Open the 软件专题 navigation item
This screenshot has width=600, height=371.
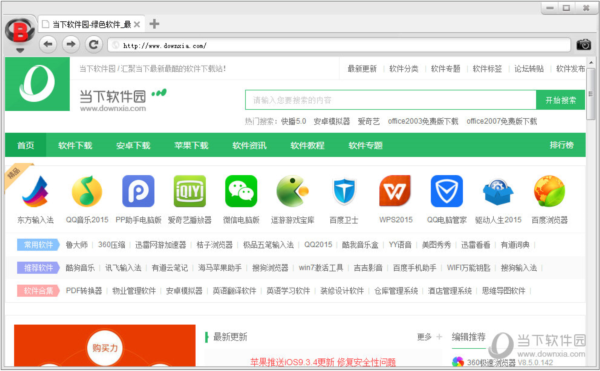[365, 145]
